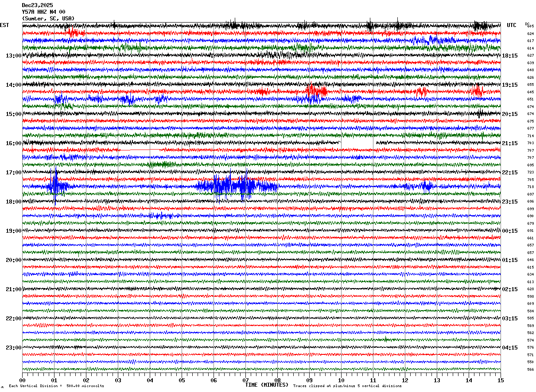Click minute 13 on the time axis
This screenshot has width=536, height=392.
pos(437,380)
